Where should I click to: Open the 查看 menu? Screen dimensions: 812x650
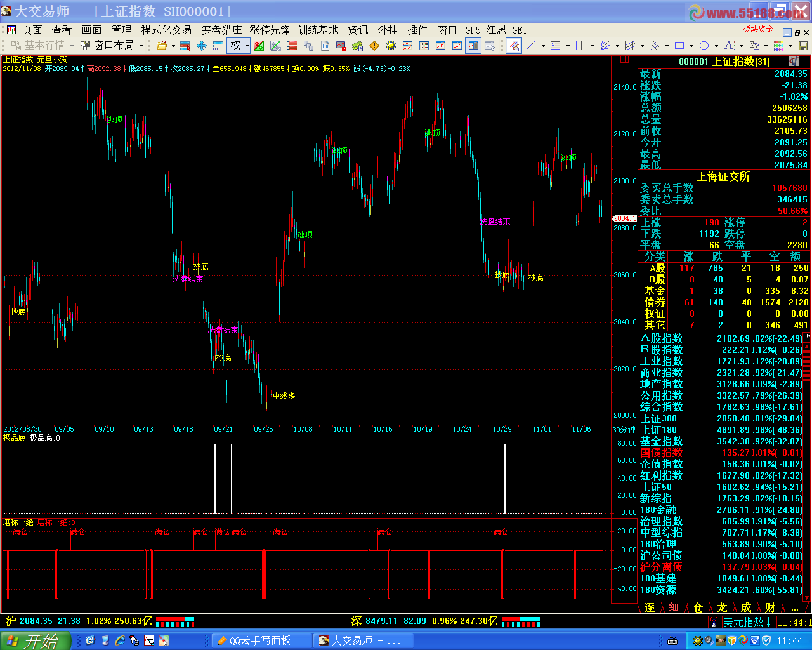(62, 30)
